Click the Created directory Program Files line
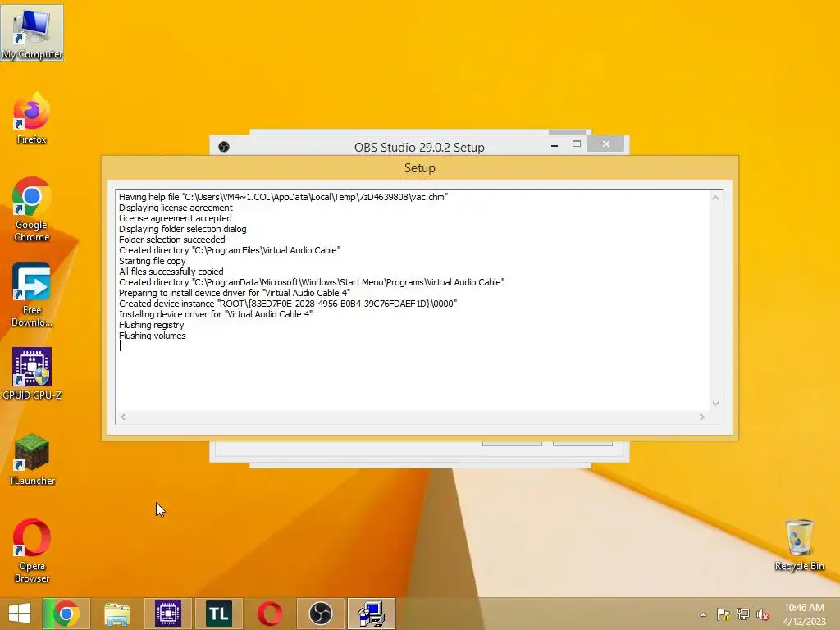Image resolution: width=840 pixels, height=630 pixels. point(230,251)
